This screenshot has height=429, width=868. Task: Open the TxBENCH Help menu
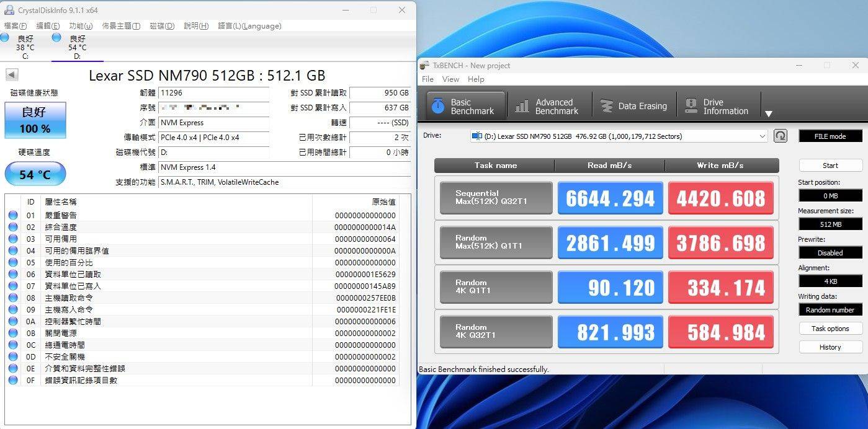(x=476, y=79)
